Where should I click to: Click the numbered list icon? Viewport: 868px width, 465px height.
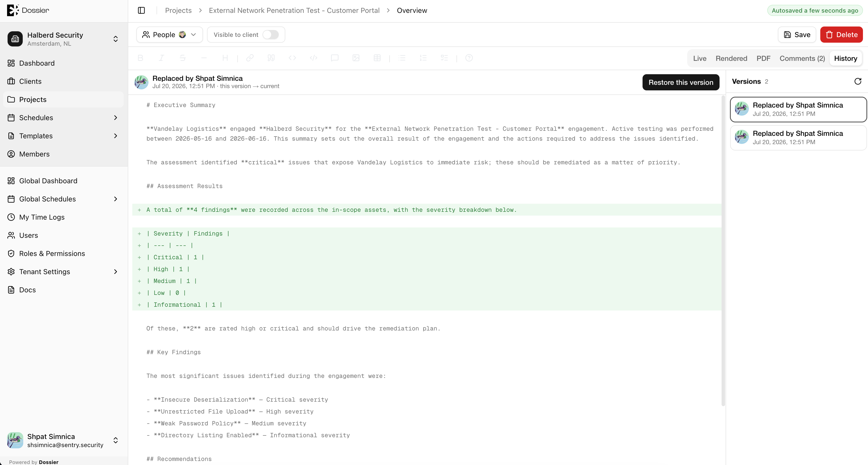pyautogui.click(x=423, y=58)
